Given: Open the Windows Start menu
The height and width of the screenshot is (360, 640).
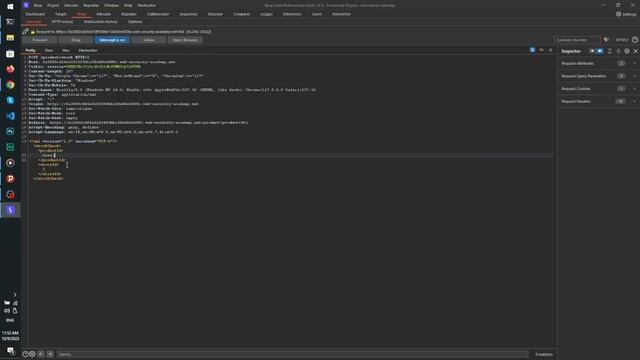Looking at the screenshot, I should click(10, 7).
